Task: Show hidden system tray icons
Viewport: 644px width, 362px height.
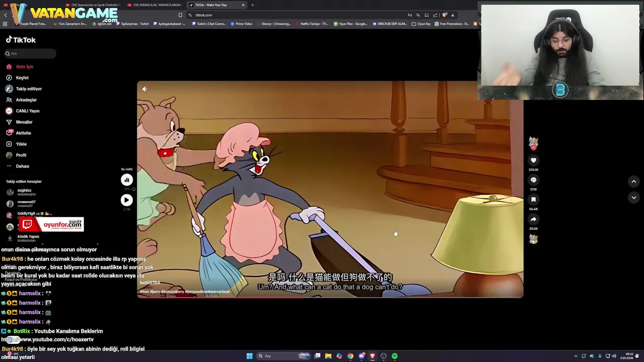Action: pyautogui.click(x=576, y=356)
